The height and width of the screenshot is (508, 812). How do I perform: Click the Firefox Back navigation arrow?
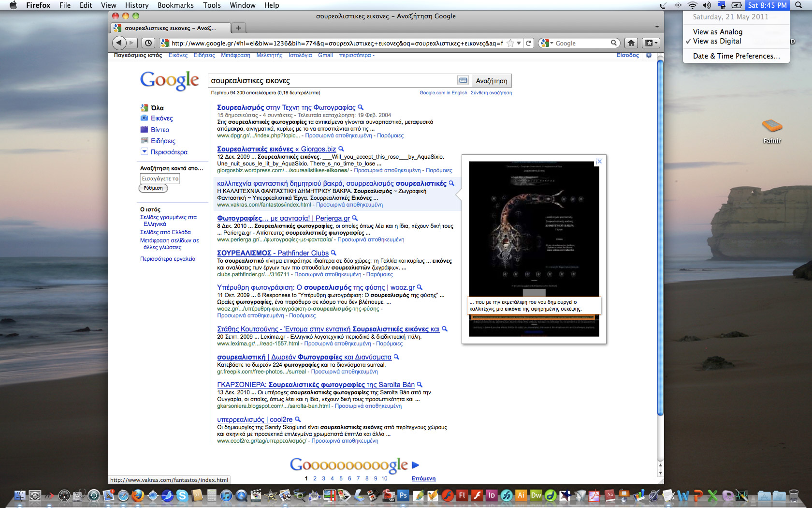tap(119, 43)
